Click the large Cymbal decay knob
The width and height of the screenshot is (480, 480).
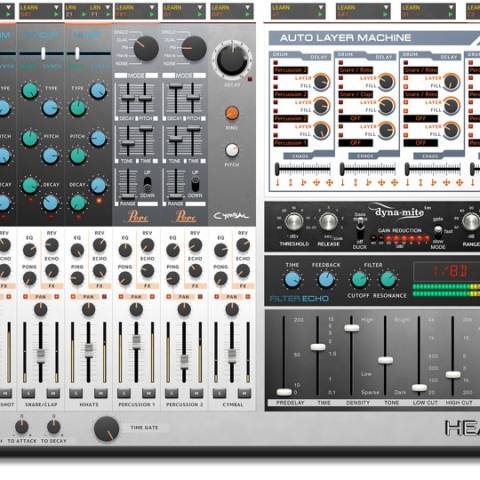click(232, 61)
